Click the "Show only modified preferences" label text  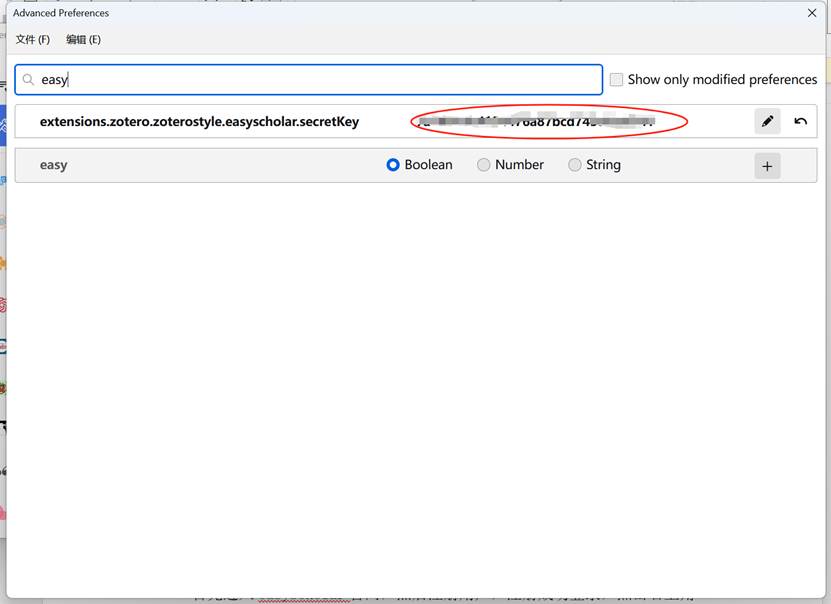click(722, 79)
